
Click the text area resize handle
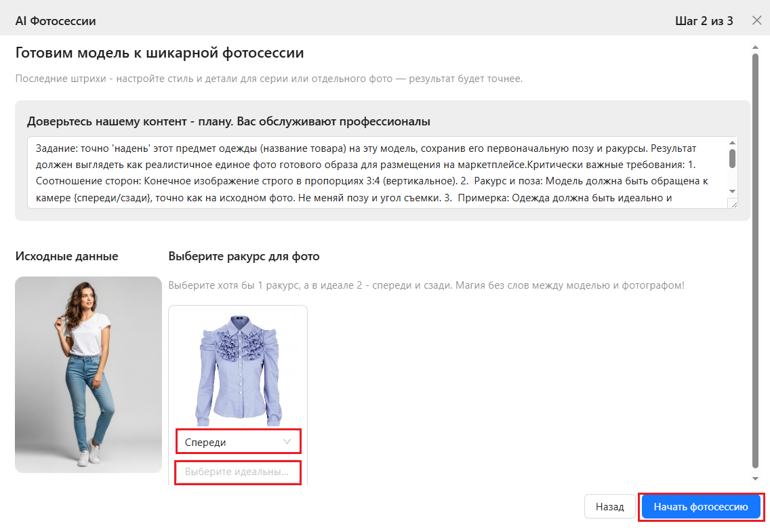732,203
